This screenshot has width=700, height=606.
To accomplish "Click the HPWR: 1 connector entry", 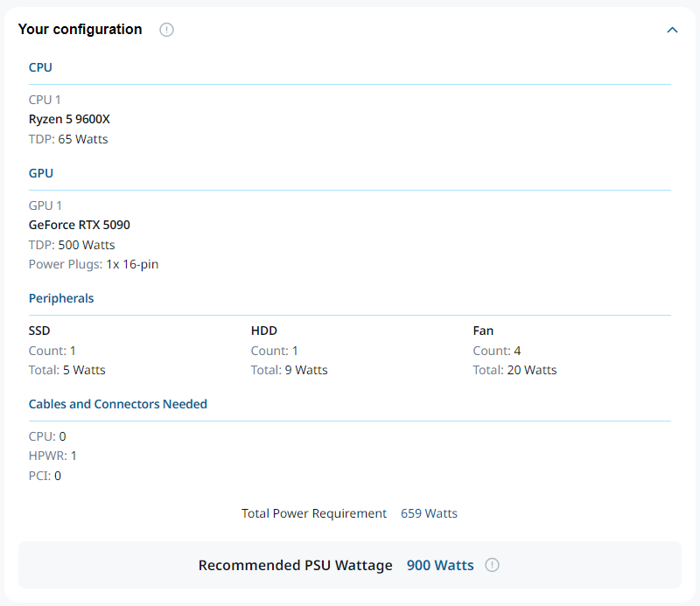I will coord(52,456).
